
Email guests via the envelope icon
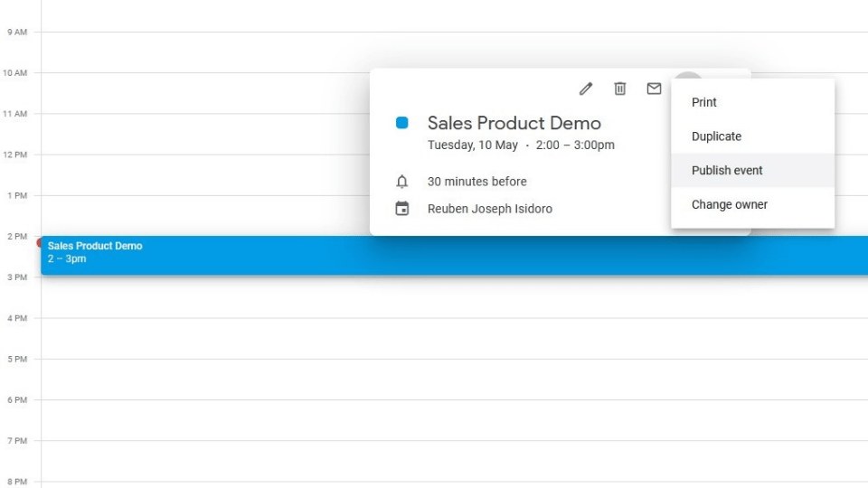654,89
